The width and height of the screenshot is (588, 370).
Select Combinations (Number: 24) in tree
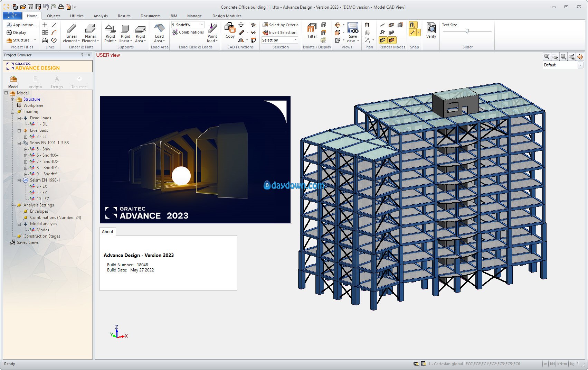[x=56, y=218]
